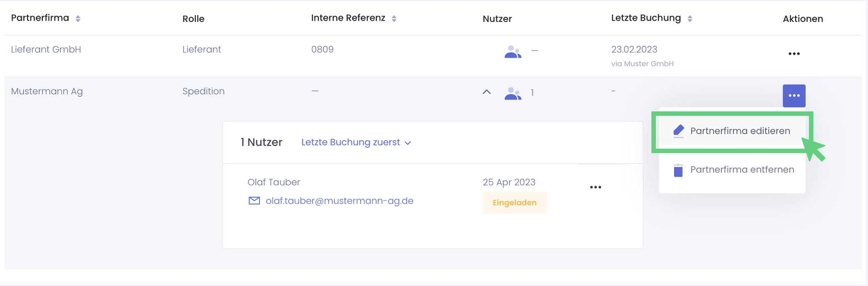The height and width of the screenshot is (286, 868).
Task: Click the 'Eingeladen' status badge
Action: pos(514,203)
